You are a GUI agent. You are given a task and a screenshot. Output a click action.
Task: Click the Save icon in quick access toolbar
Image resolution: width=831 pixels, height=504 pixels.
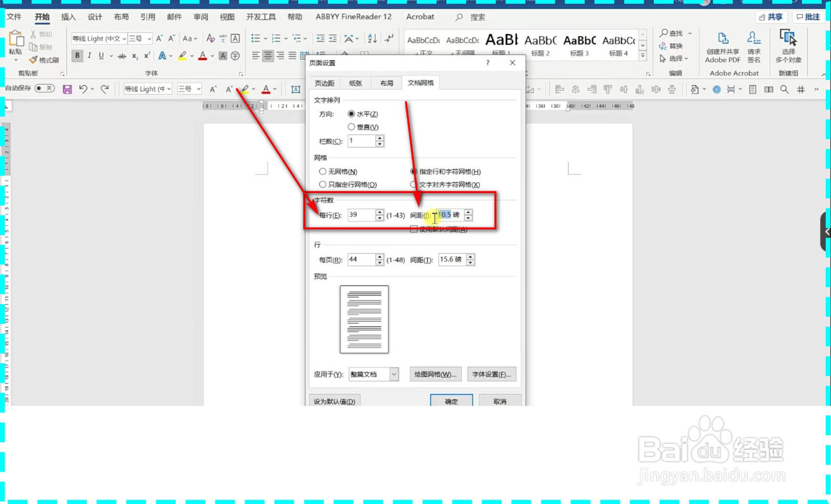click(x=67, y=89)
